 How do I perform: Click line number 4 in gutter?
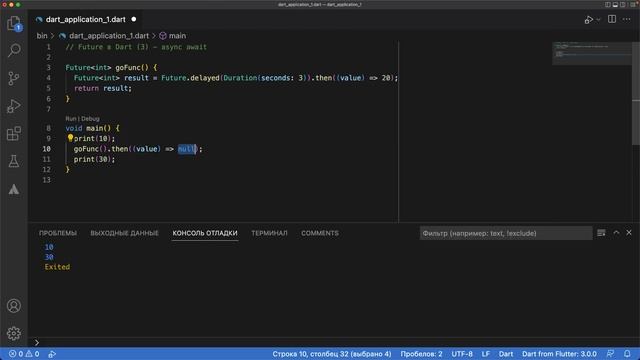(49, 78)
